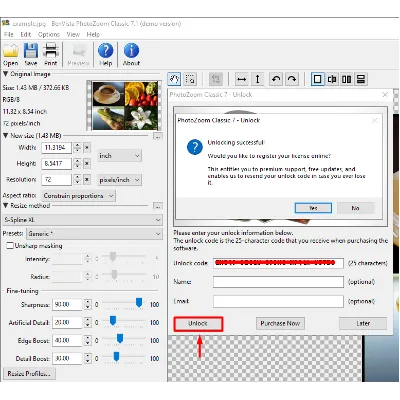This screenshot has width=400, height=400.
Task: Open the Help menu
Action: (93, 34)
